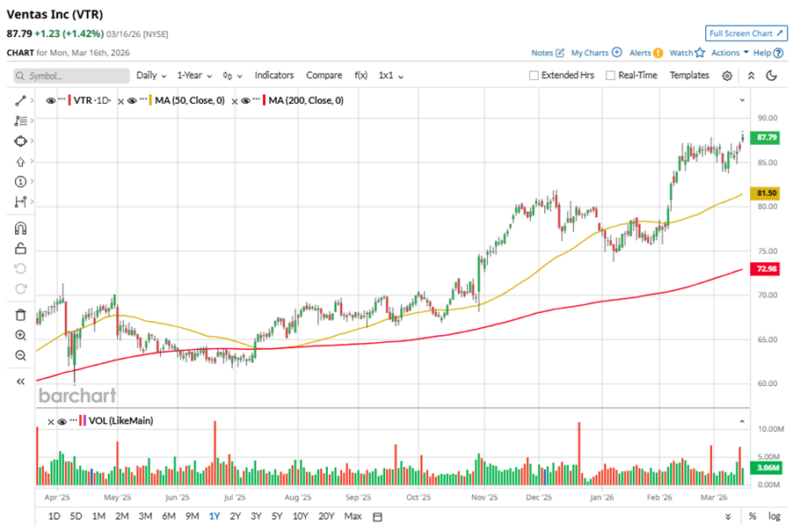This screenshot has width=793, height=532.
Task: Select the shapes drawing tool
Action: coord(20,141)
